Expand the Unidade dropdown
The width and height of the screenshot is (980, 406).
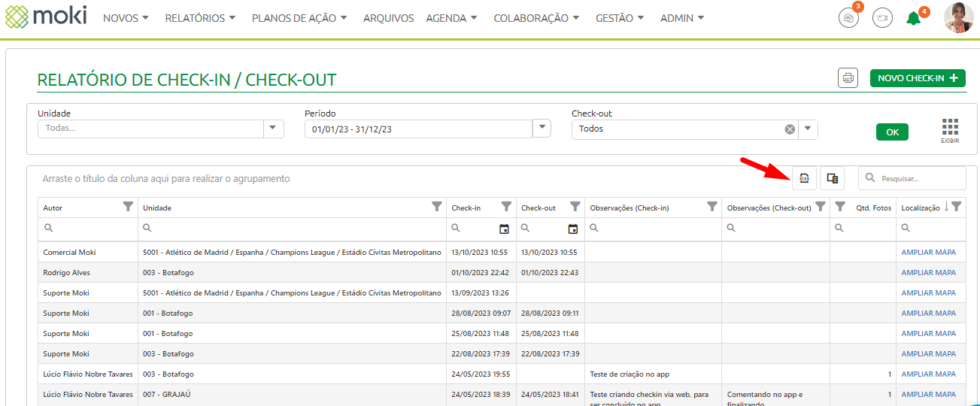273,129
